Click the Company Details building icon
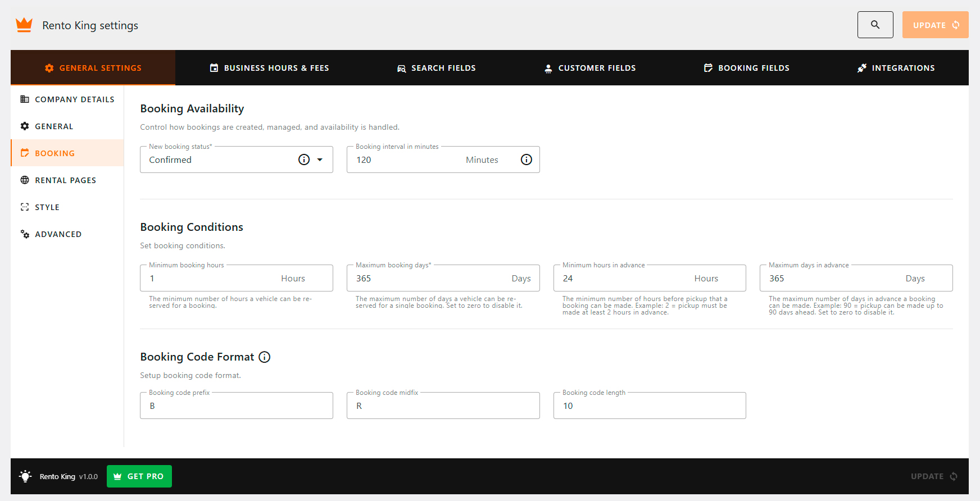This screenshot has height=501, width=980. pos(25,99)
